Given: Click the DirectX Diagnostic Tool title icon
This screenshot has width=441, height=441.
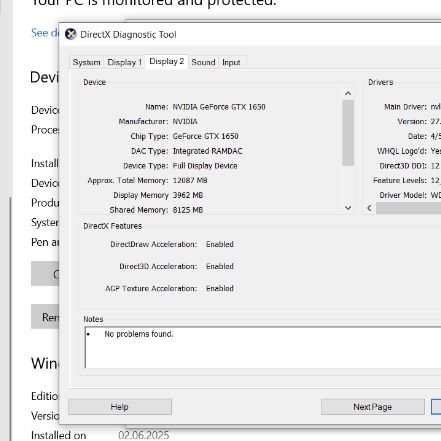Looking at the screenshot, I should pos(71,34).
